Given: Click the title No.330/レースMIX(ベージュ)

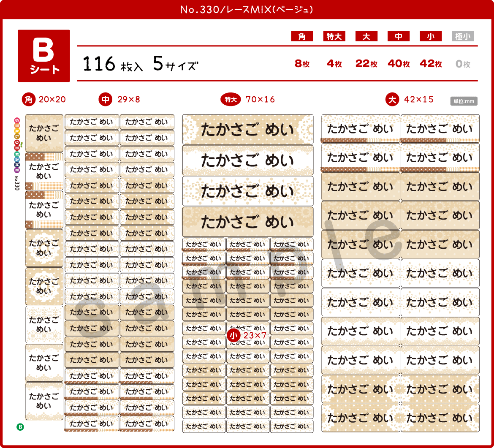Looking at the screenshot, I should [x=247, y=9].
